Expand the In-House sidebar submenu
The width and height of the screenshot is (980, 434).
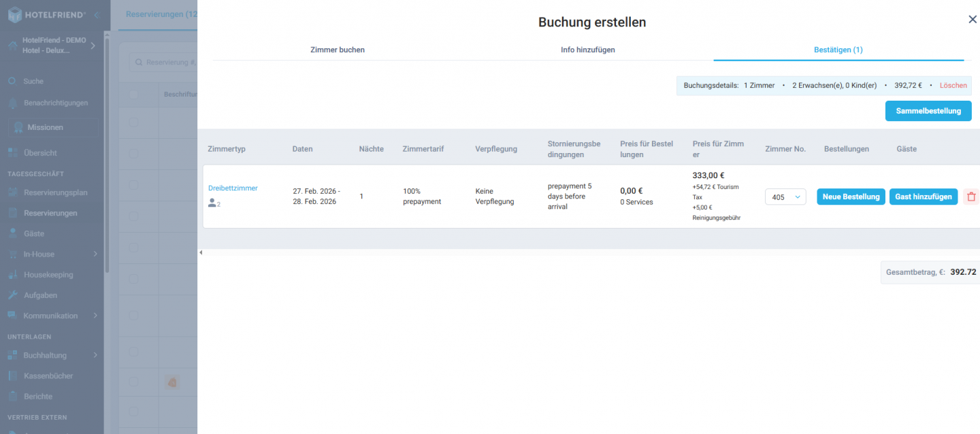[95, 254]
